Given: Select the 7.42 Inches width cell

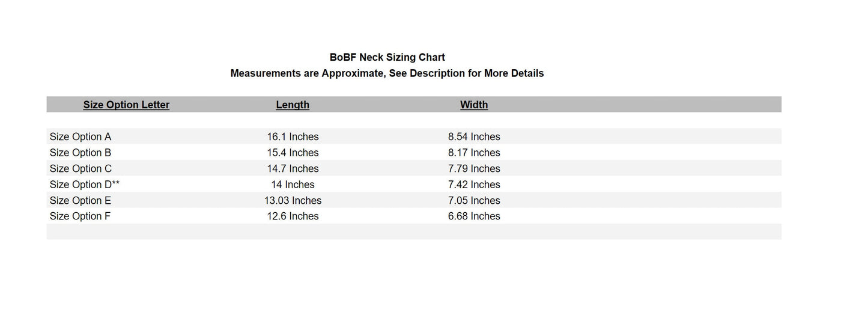Looking at the screenshot, I should tap(474, 185).
